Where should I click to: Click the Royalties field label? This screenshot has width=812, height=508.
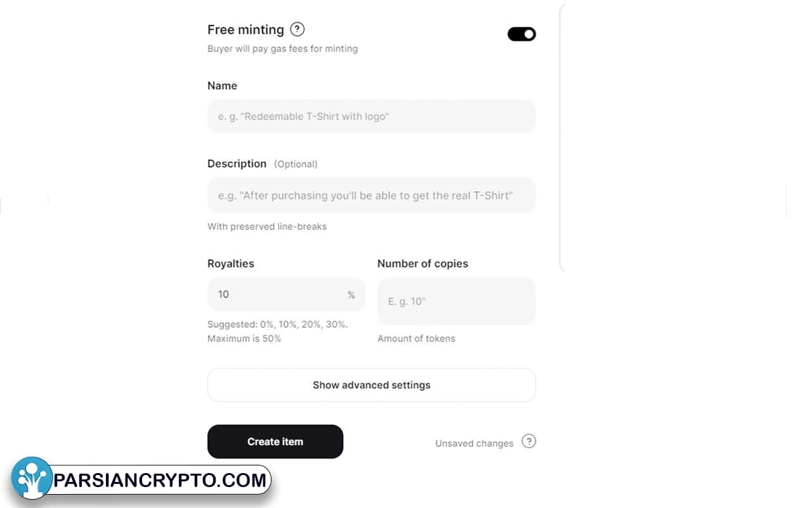(231, 264)
